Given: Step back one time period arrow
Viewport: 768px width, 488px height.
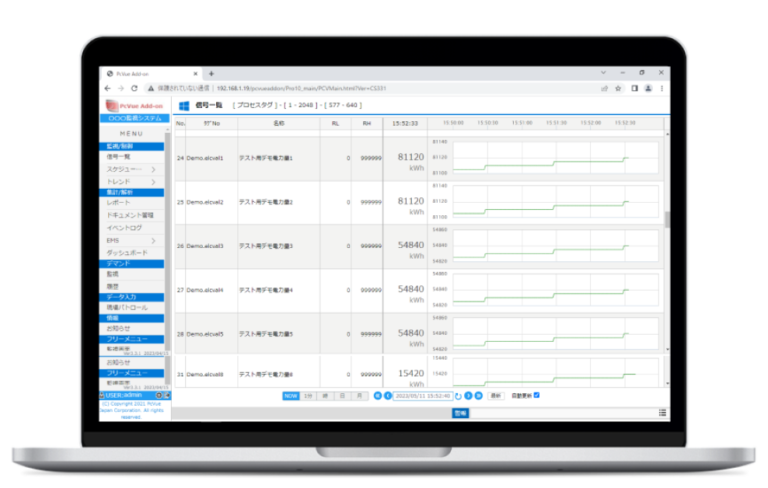Looking at the screenshot, I should coord(387,395).
